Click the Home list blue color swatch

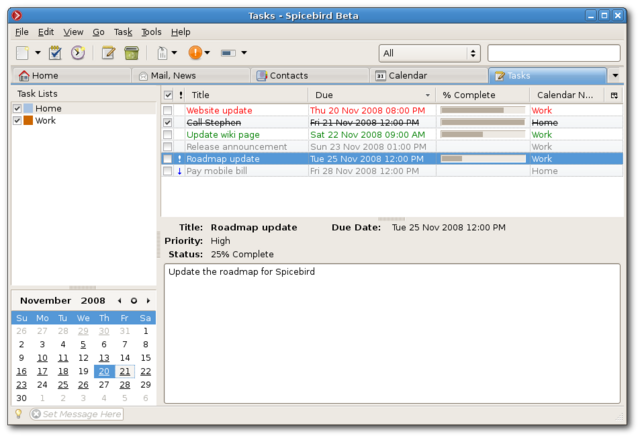tap(28, 109)
